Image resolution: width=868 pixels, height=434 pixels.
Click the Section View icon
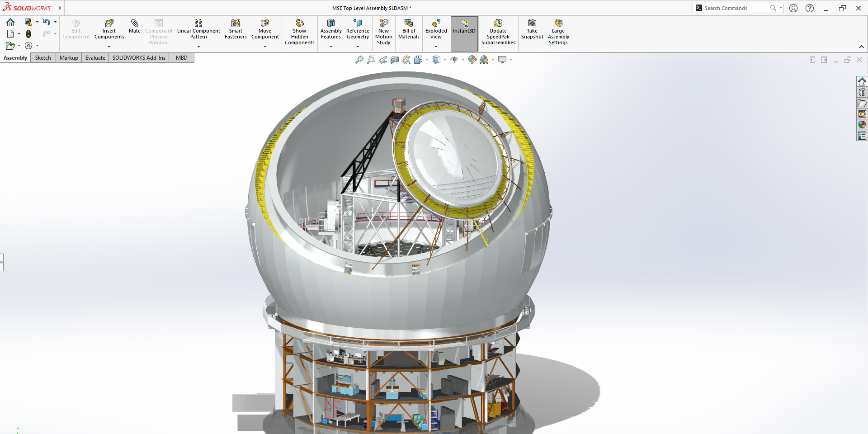(x=395, y=60)
